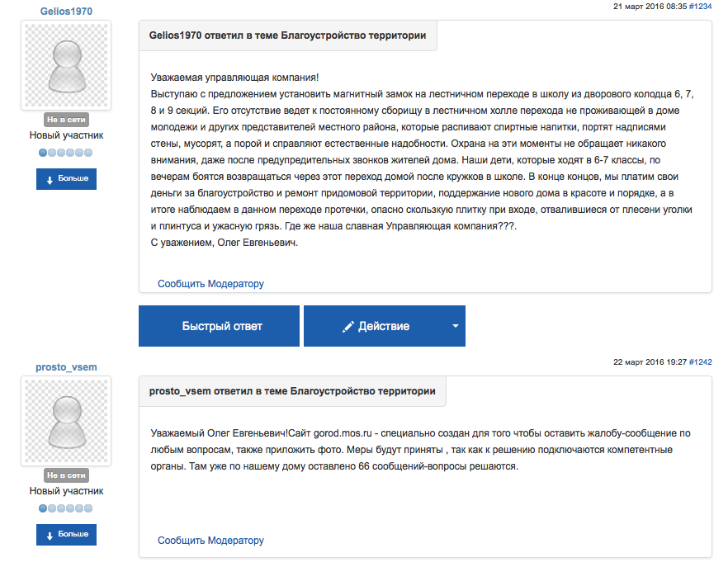Viewport: 728px width, 567px height.
Task: Open prosto_vsem username profile link
Action: tap(66, 367)
